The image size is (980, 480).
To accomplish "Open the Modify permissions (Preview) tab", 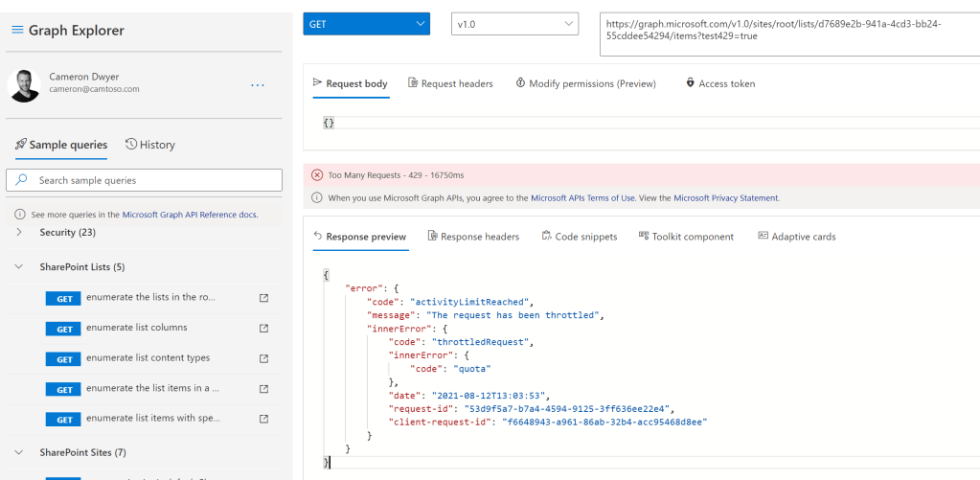I will pyautogui.click(x=585, y=83).
